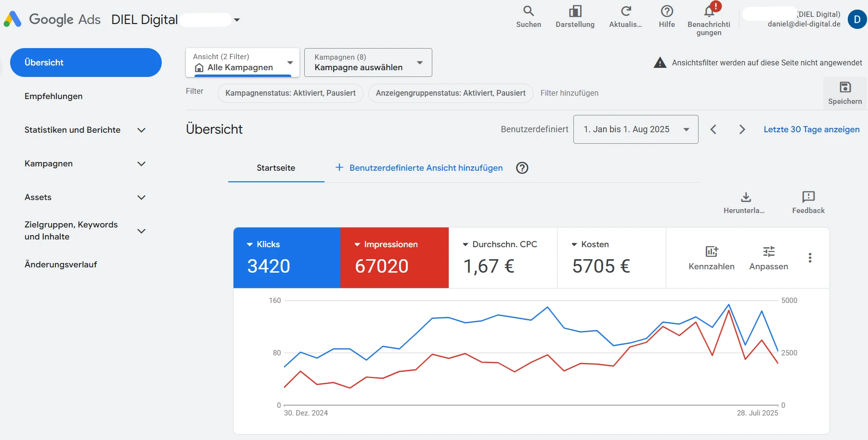Open the Benachrichtigungen bell icon

pos(709,11)
